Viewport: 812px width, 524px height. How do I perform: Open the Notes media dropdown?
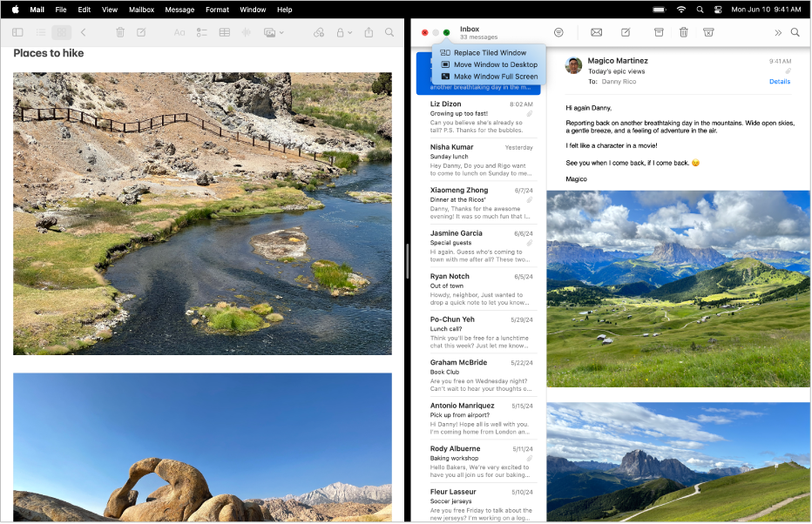click(274, 32)
